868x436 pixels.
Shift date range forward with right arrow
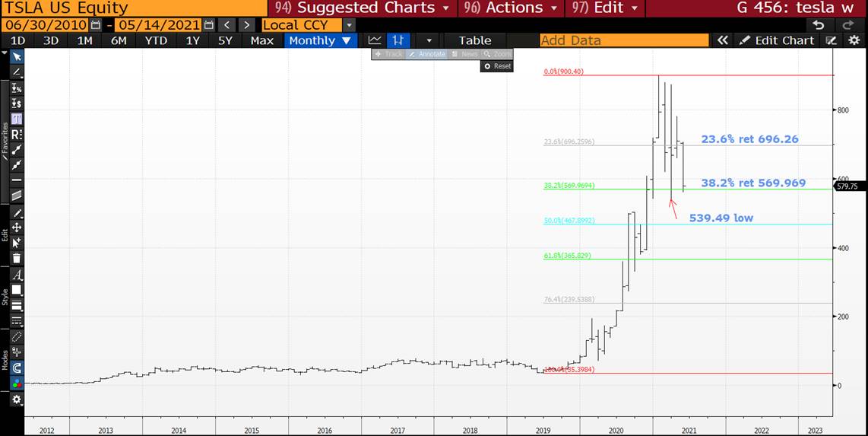[x=247, y=25]
